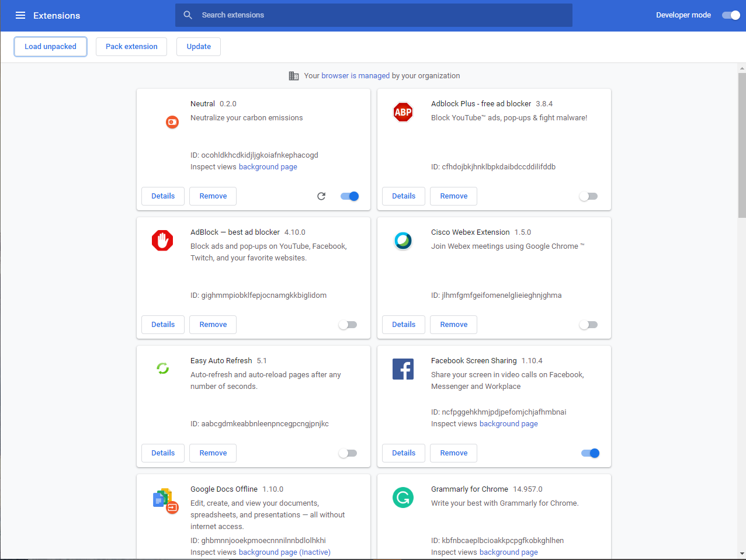Click the 'Extensions' page title
Screen dimensions: 746x560
point(57,16)
